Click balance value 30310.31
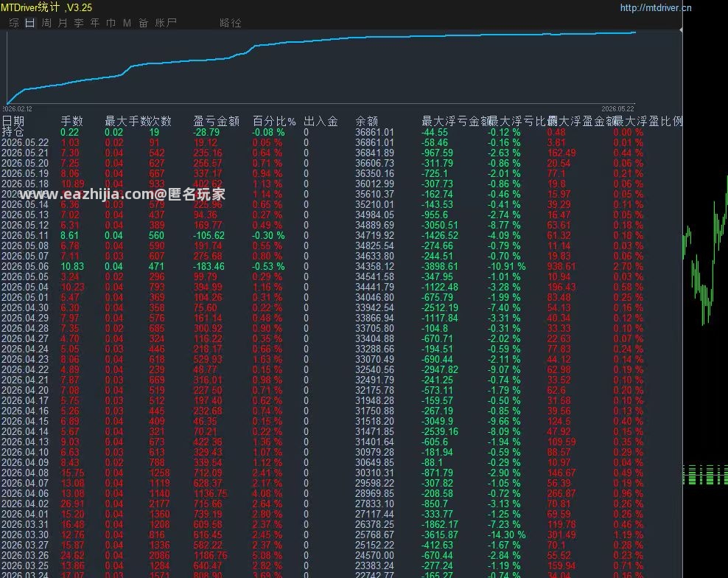The width and height of the screenshot is (728, 578). pos(374,473)
